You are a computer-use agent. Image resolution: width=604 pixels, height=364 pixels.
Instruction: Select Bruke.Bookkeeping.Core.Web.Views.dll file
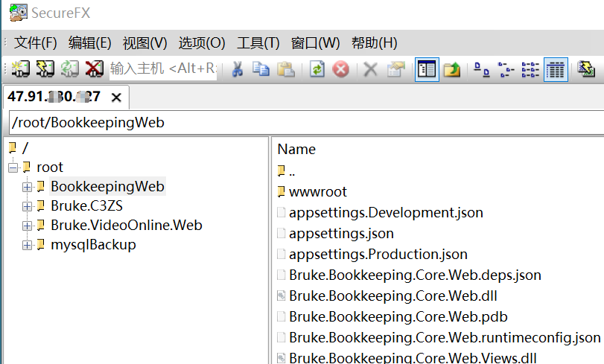pyautogui.click(x=413, y=358)
